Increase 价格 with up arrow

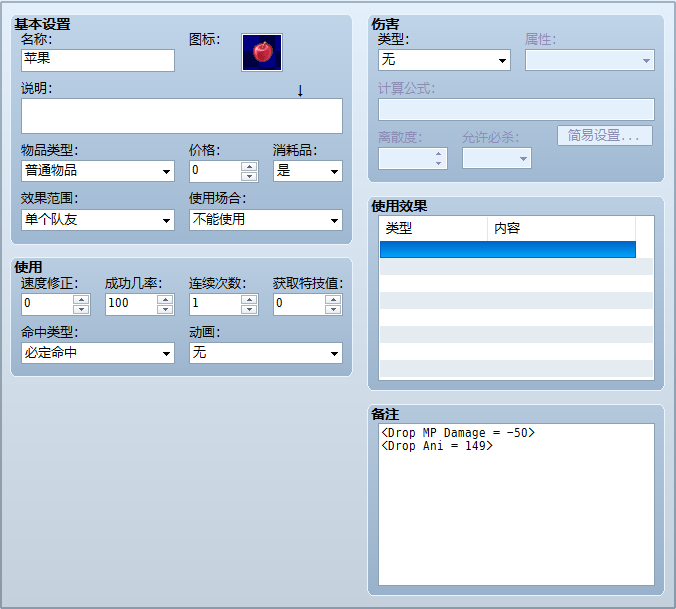(249, 166)
